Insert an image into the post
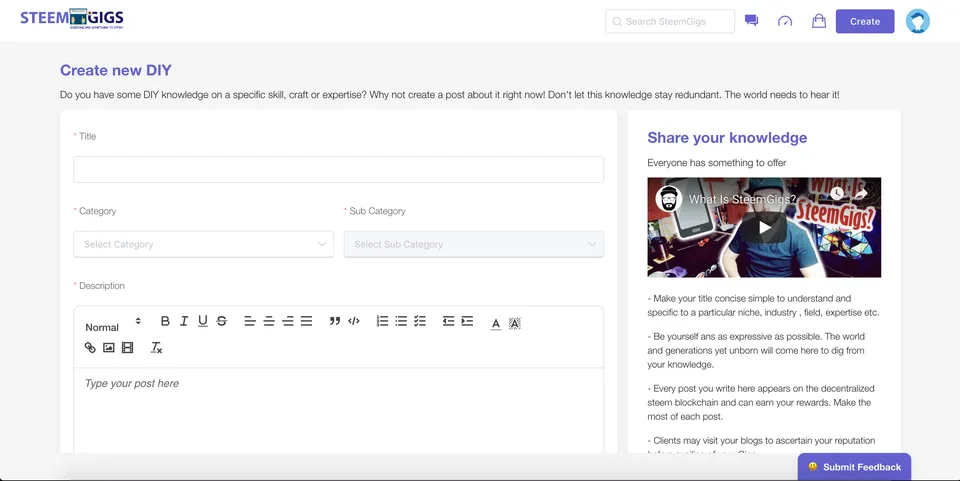This screenshot has width=960, height=481. click(x=109, y=348)
